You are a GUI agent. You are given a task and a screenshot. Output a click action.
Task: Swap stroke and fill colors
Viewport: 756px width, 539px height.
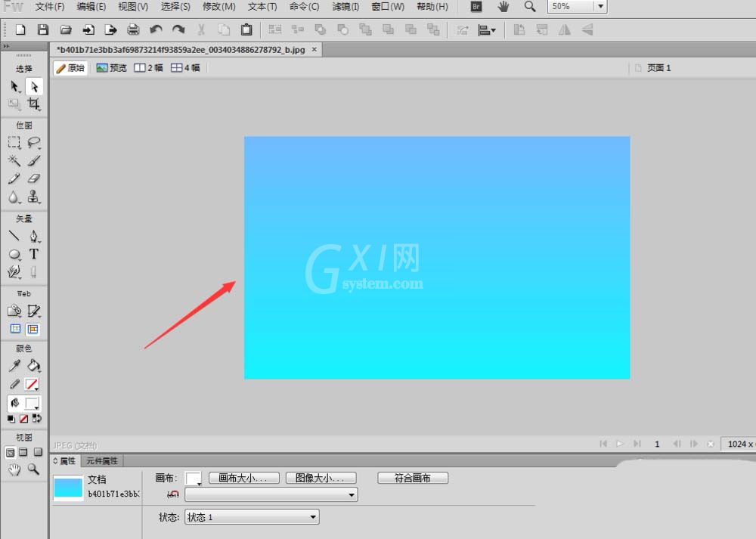pos(36,419)
